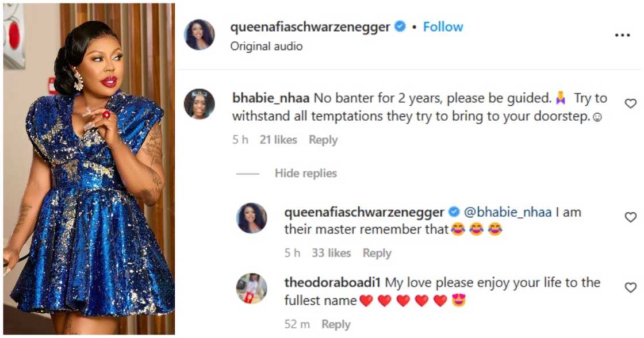The width and height of the screenshot is (644, 338).
Task: Reply to bhabie_nhaa's comment
Action: coord(323,140)
